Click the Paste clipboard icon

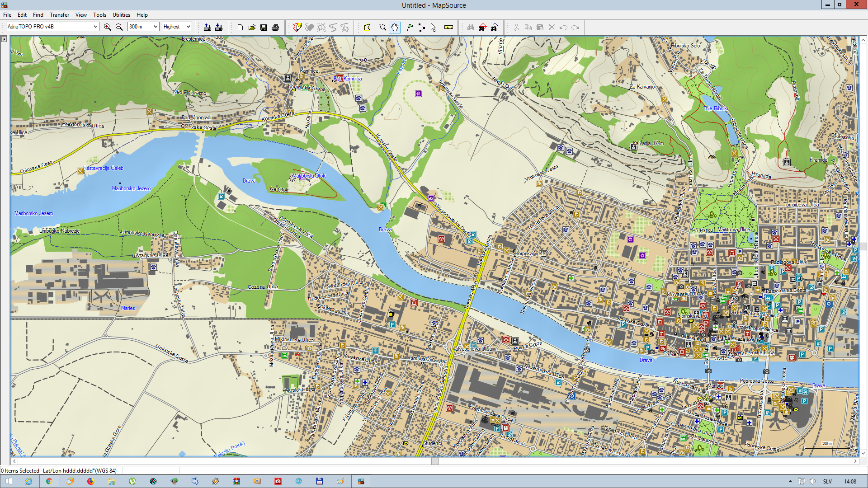coord(540,27)
